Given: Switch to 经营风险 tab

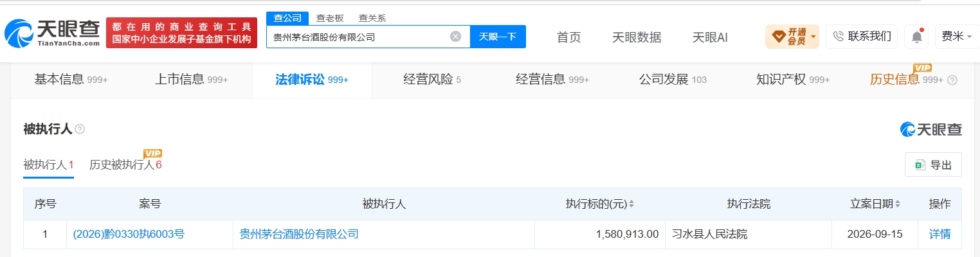Looking at the screenshot, I should (432, 80).
